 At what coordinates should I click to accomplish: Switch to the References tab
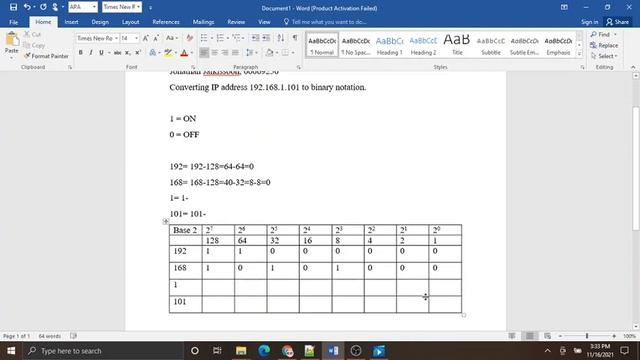166,22
